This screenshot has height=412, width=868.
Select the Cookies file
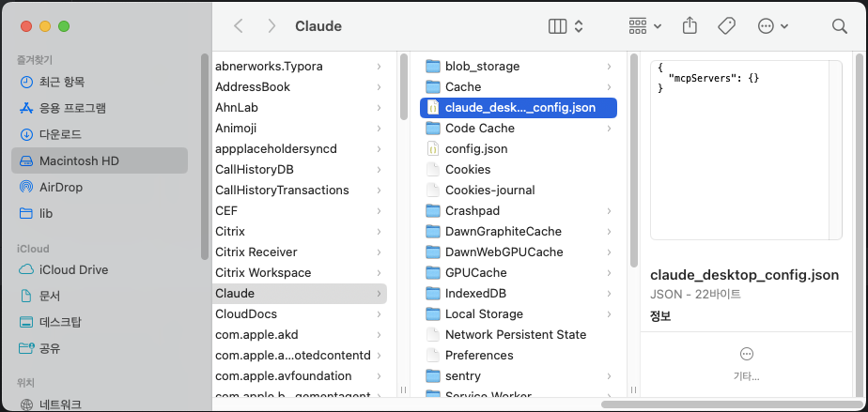[519, 169]
